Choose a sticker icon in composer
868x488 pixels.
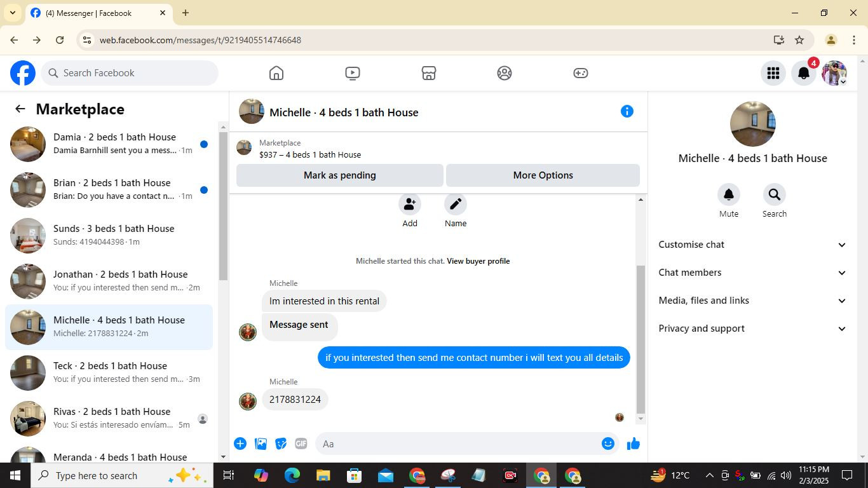click(281, 444)
